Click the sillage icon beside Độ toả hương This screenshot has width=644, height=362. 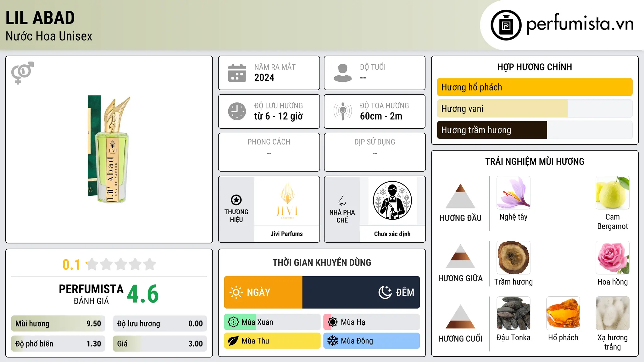[x=342, y=111]
